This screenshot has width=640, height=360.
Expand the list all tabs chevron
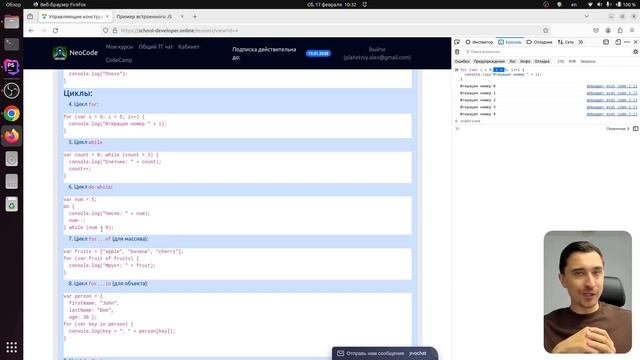[587, 17]
